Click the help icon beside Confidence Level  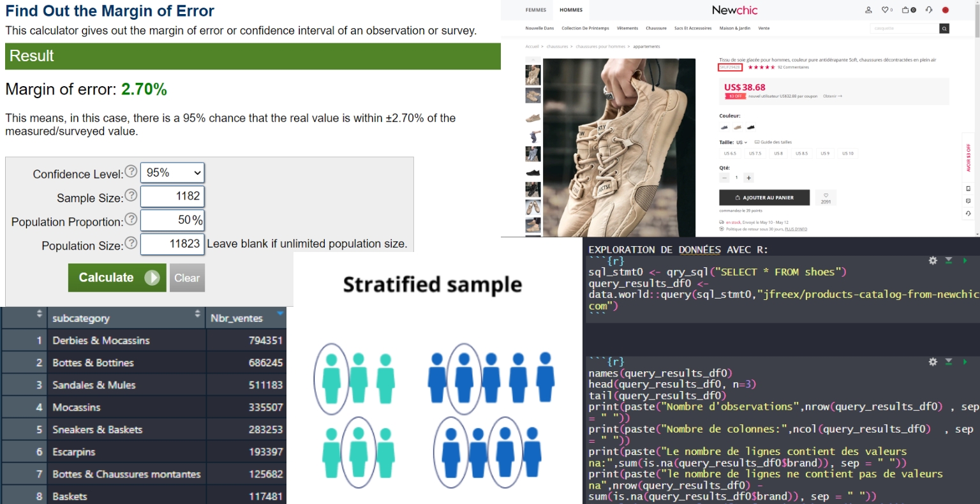click(x=131, y=172)
